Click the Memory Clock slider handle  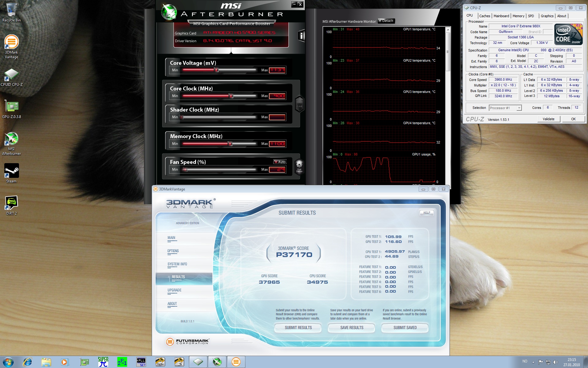[x=230, y=144]
